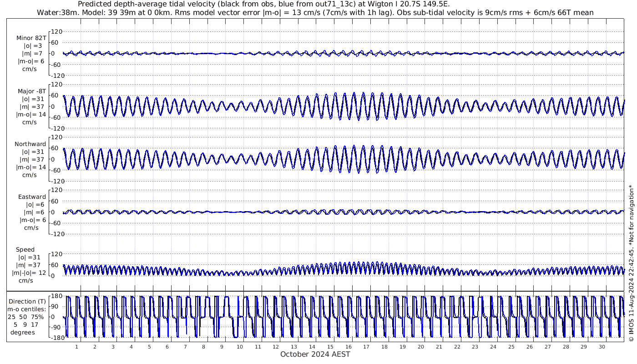Click the subtitle line starting 'Water:38m. Model'

pyautogui.click(x=315, y=13)
